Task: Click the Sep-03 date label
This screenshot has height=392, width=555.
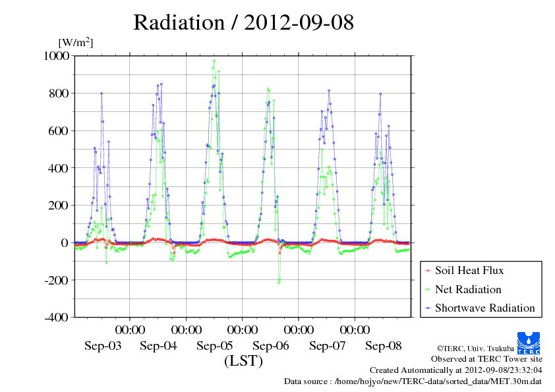Action: point(103,346)
